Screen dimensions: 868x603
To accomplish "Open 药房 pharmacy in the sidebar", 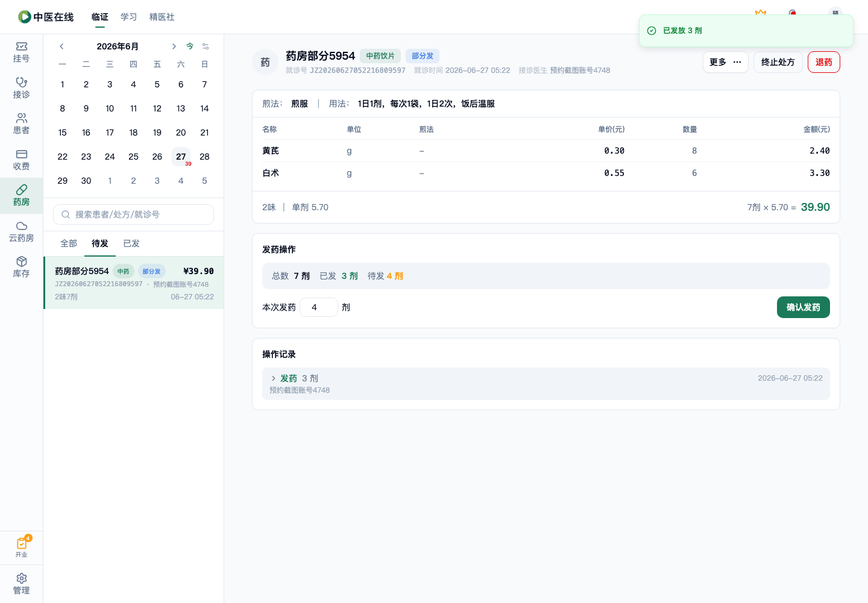I will (x=21, y=196).
